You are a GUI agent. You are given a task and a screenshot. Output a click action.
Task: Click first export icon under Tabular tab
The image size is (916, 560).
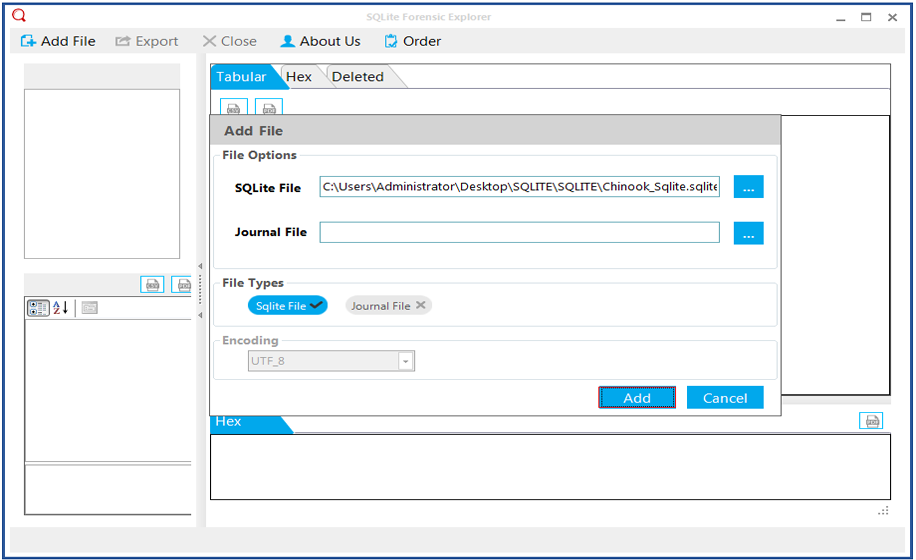point(234,107)
